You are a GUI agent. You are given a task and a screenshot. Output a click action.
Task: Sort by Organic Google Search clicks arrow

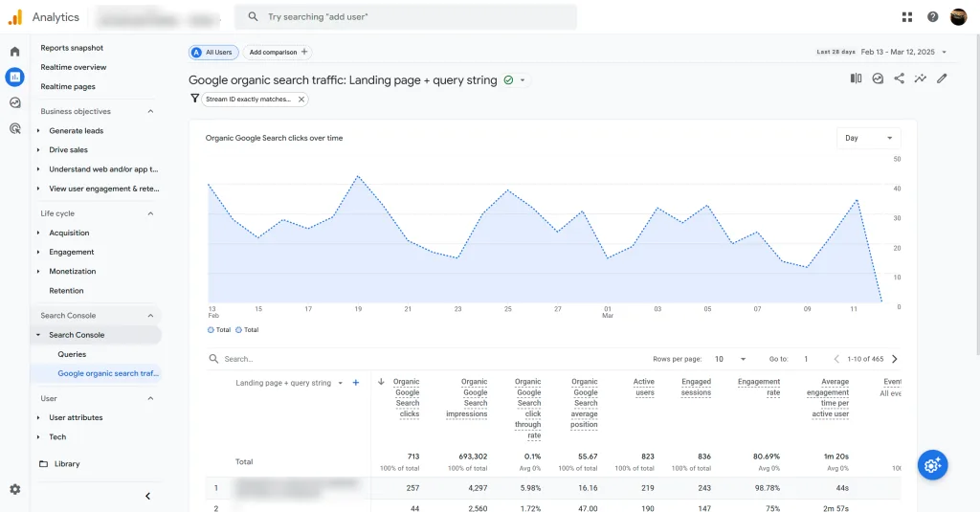point(381,381)
